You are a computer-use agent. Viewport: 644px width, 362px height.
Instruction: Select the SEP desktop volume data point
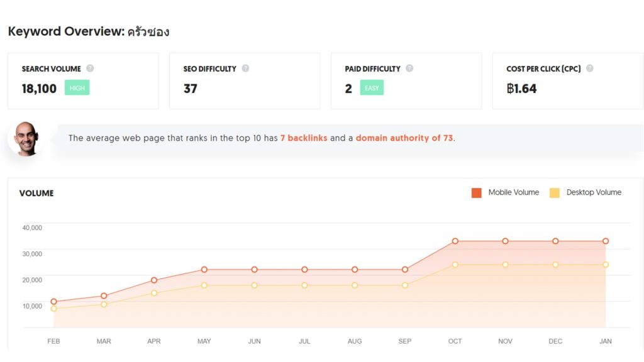pyautogui.click(x=405, y=285)
